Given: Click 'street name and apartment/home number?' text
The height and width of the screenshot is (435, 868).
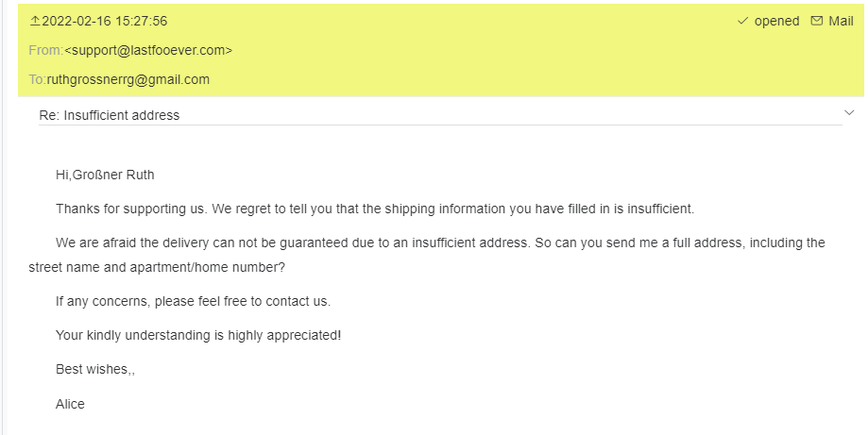Looking at the screenshot, I should click(x=157, y=267).
